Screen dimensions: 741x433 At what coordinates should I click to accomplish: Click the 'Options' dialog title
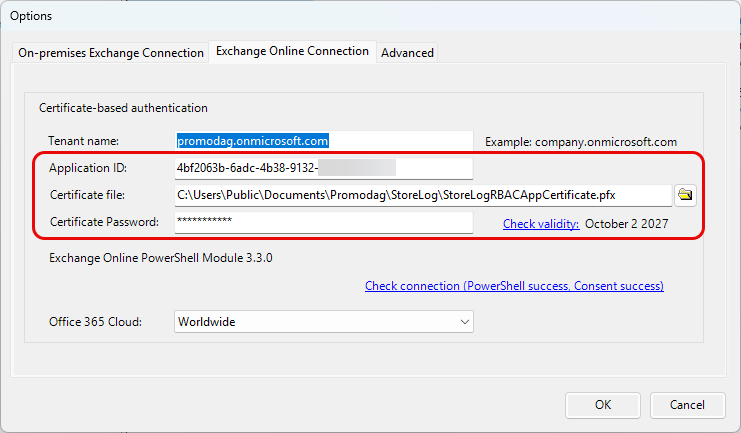coord(31,16)
